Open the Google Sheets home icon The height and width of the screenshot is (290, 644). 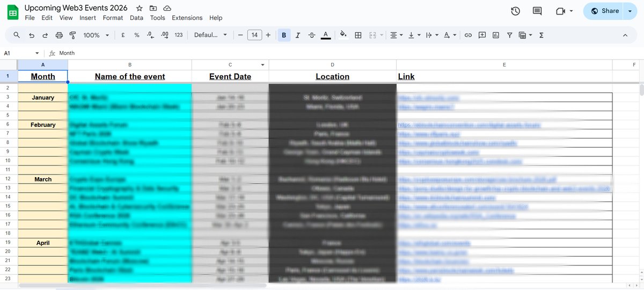click(x=13, y=12)
